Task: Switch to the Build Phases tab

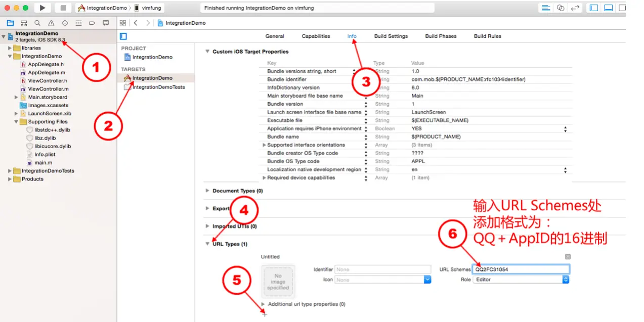Action: [440, 36]
